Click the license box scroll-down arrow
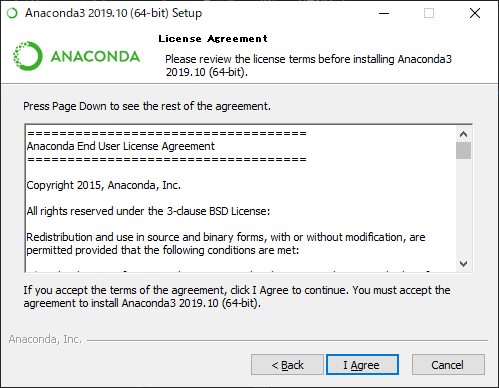 [463, 264]
